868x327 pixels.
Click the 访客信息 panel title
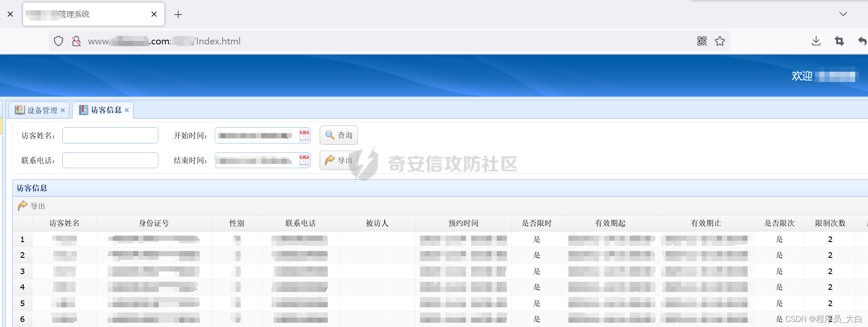(x=32, y=188)
